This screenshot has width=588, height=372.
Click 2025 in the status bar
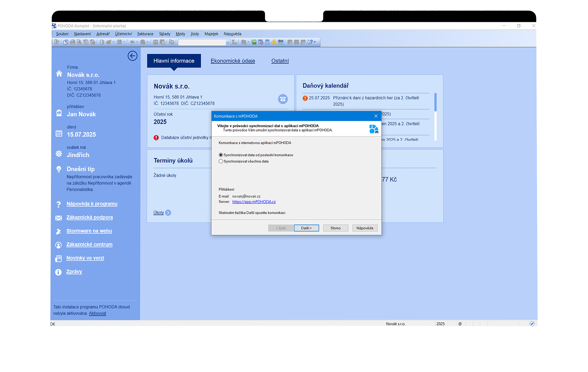click(x=440, y=324)
